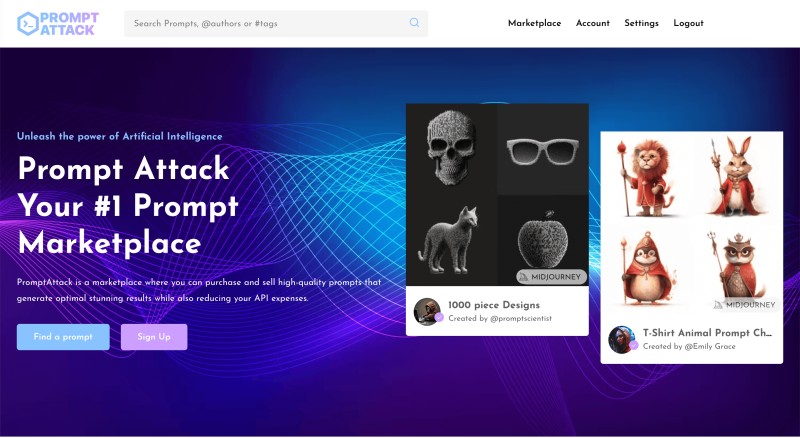The image size is (800, 438).
Task: Click the Midjourney badge on T-Shirt Animal card
Action: tap(746, 305)
